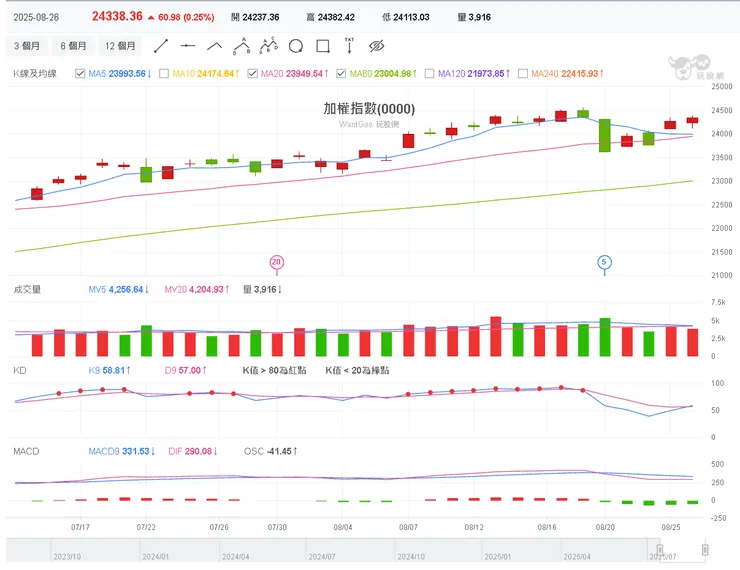Select the ABC three-point wave tool

[242, 46]
